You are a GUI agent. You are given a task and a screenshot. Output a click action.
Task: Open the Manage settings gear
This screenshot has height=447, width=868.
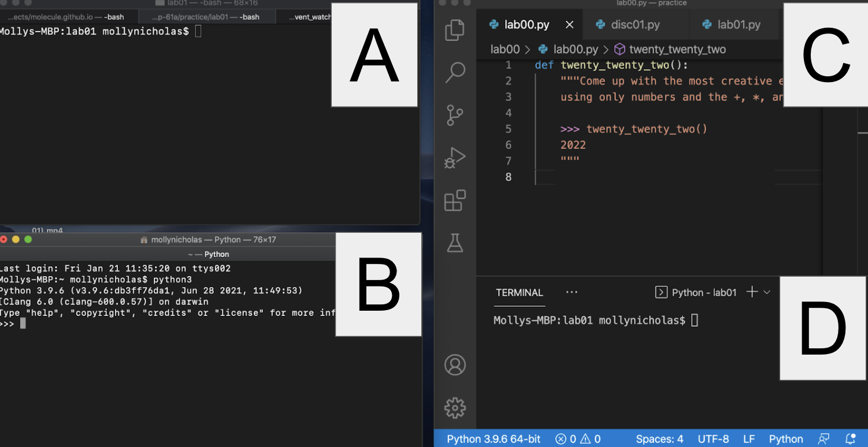coord(455,407)
